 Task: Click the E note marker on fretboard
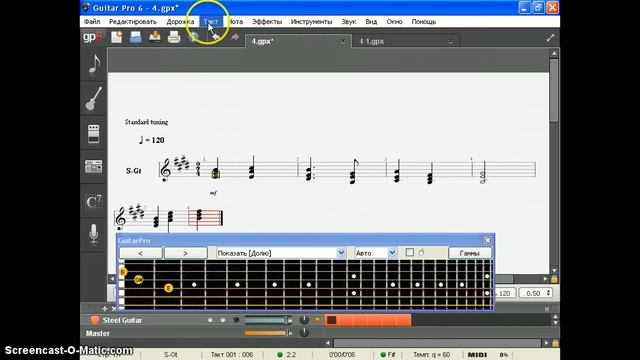point(168,288)
